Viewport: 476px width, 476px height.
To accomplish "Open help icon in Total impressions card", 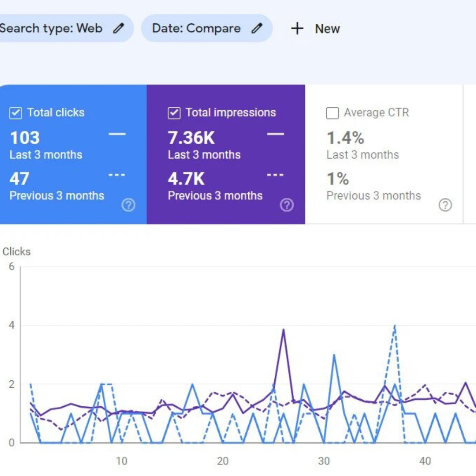I will coord(287,205).
